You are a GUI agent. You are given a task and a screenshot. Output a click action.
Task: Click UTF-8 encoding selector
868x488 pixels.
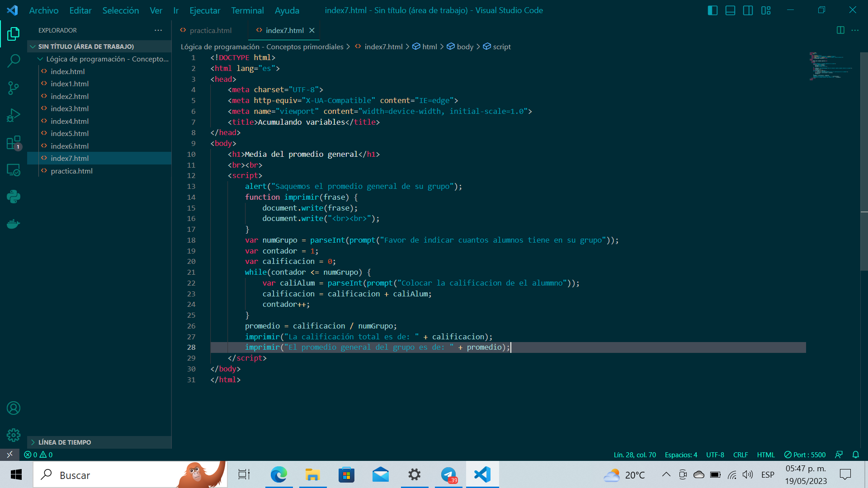(715, 455)
